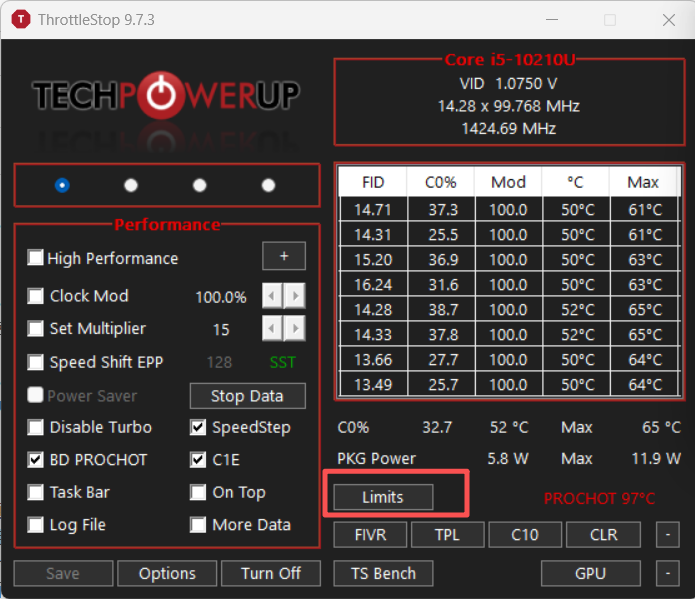
Task: Click the green SST indicator
Action: point(283,363)
